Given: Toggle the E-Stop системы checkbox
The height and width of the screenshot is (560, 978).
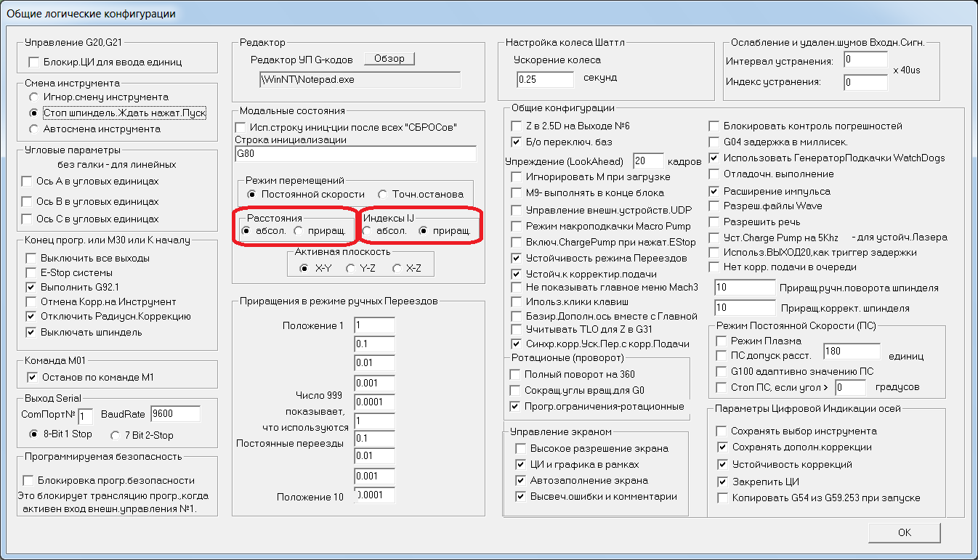Looking at the screenshot, I should [31, 272].
